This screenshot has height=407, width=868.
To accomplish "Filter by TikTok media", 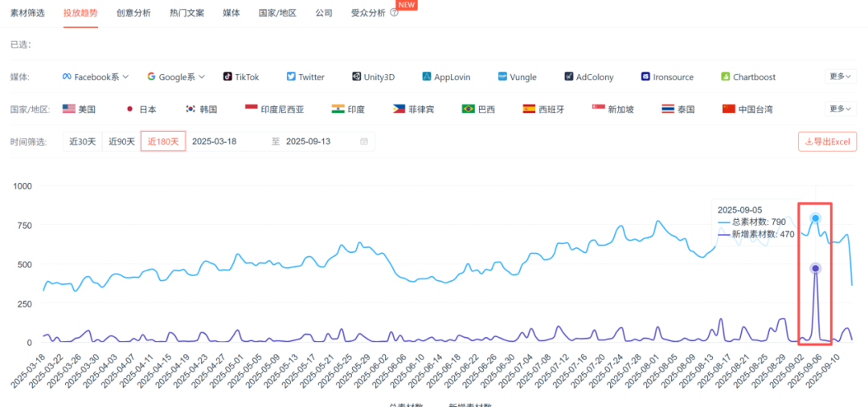I will [x=241, y=77].
